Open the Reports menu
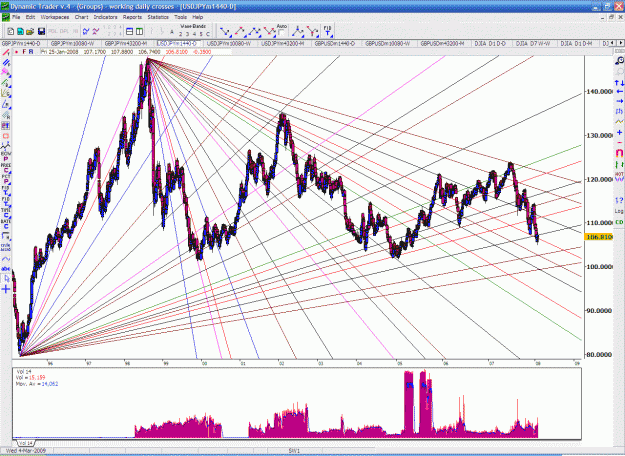The width and height of the screenshot is (625, 456). coord(132,17)
